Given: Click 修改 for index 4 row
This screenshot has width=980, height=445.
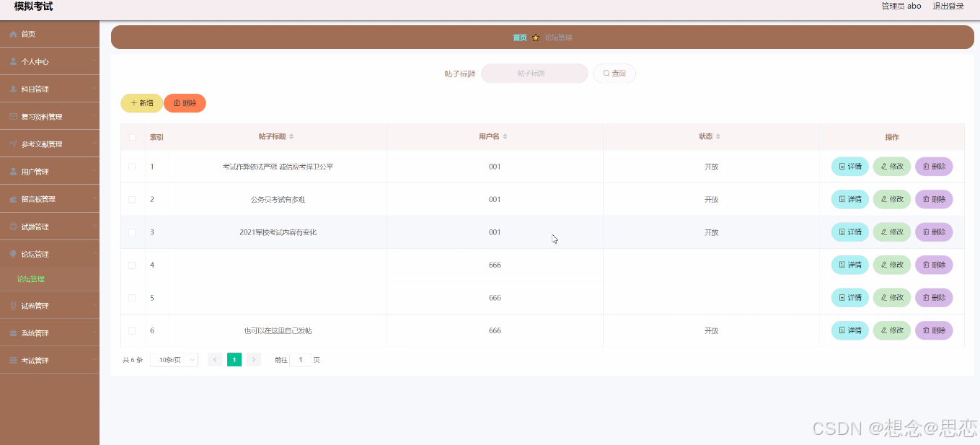Looking at the screenshot, I should [x=892, y=265].
